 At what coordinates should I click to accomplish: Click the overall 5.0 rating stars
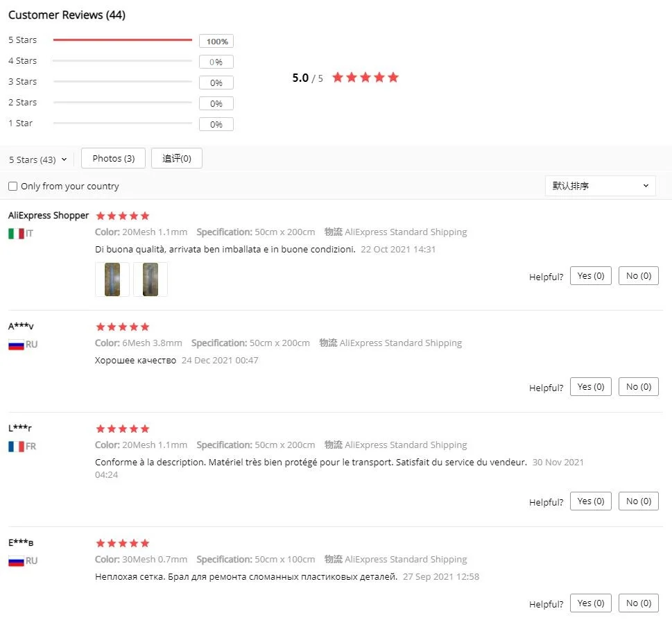[x=365, y=78]
